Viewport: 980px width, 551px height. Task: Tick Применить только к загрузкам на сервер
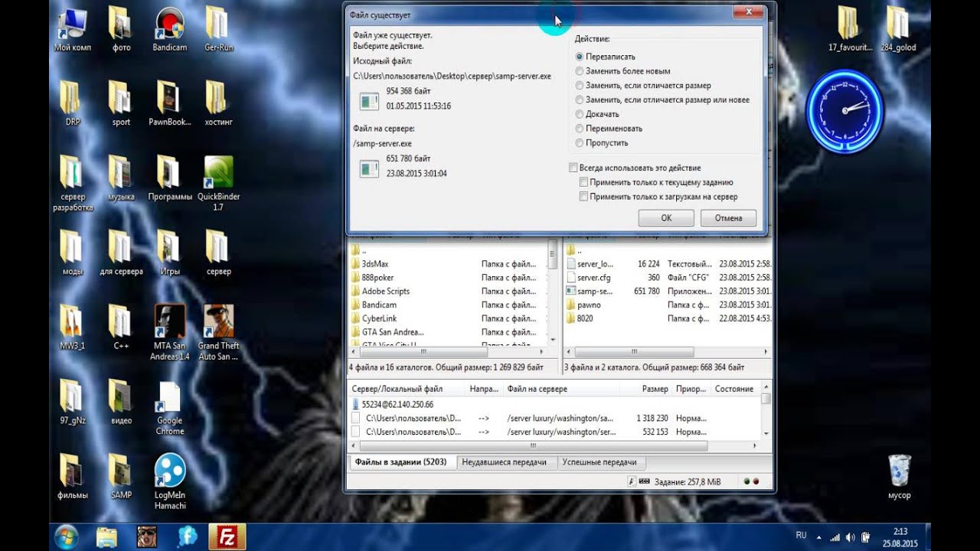coord(658,197)
